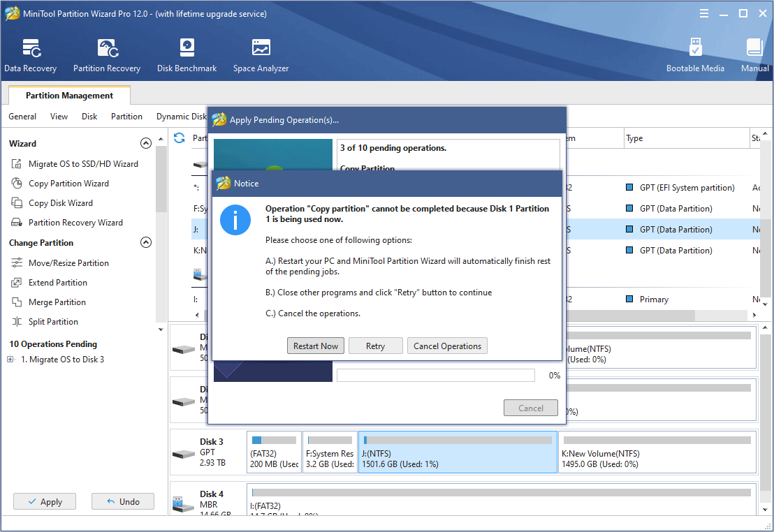This screenshot has width=774, height=532.
Task: Click the blue type square in the Primary row
Action: 629,299
